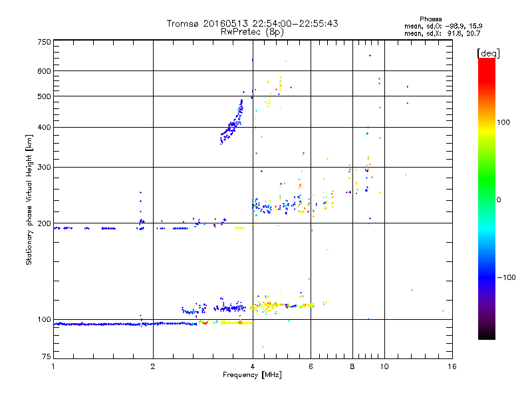Click the 'Stationary phase Virtual Height [km]' axis title
This screenshot has width=532, height=399.
pos(29,199)
